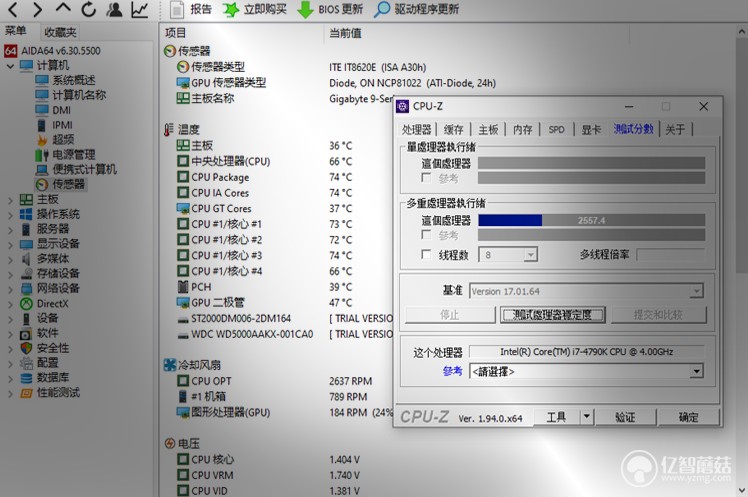Image resolution: width=748 pixels, height=497 pixels.
Task: Click the 安全性 shield icon
Action: [x=26, y=348]
